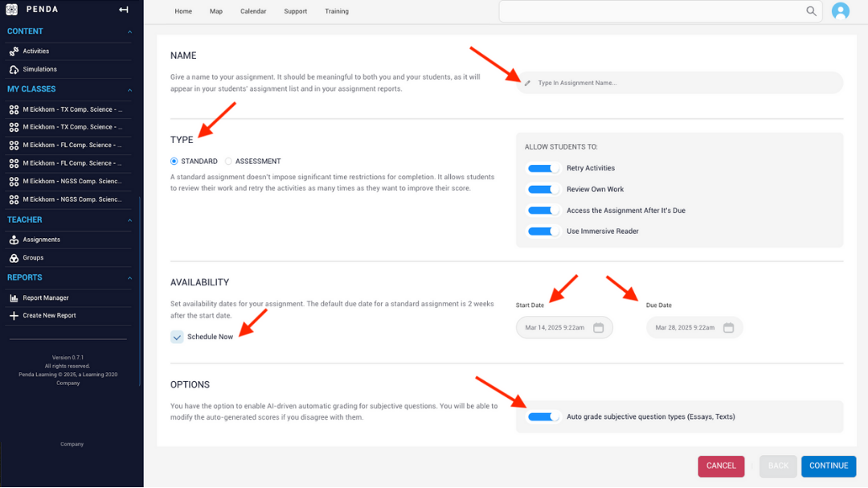Collapse the sidebar with the arrow icon
Screen dimensions: 868x488
point(122,10)
